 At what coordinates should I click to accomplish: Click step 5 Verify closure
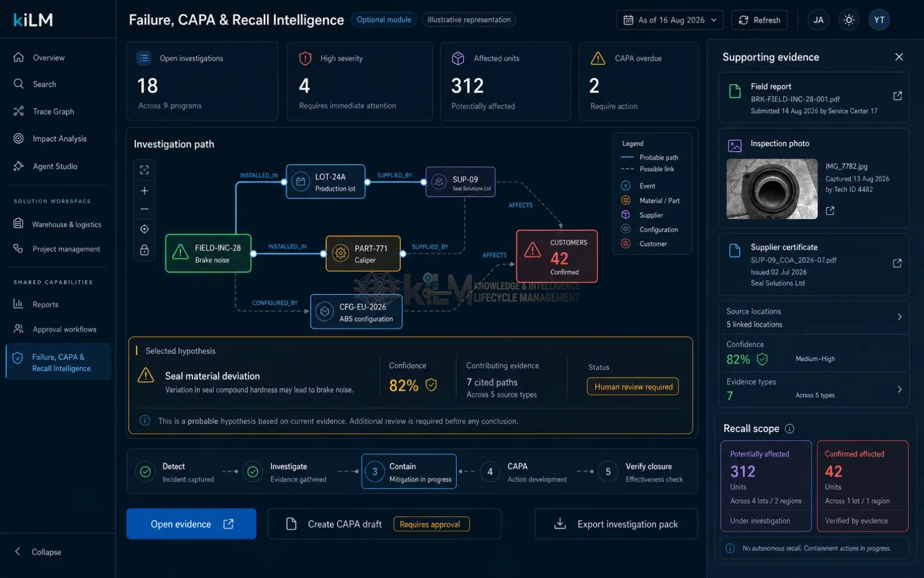(642, 472)
